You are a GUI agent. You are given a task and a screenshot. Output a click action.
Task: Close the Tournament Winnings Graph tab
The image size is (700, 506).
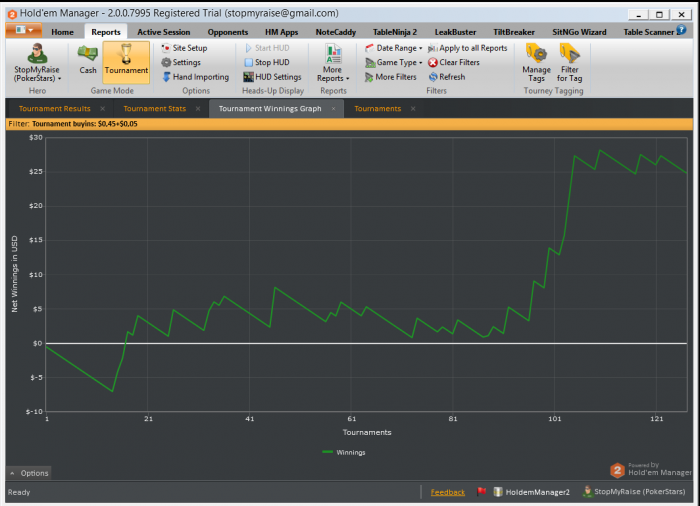point(333,109)
